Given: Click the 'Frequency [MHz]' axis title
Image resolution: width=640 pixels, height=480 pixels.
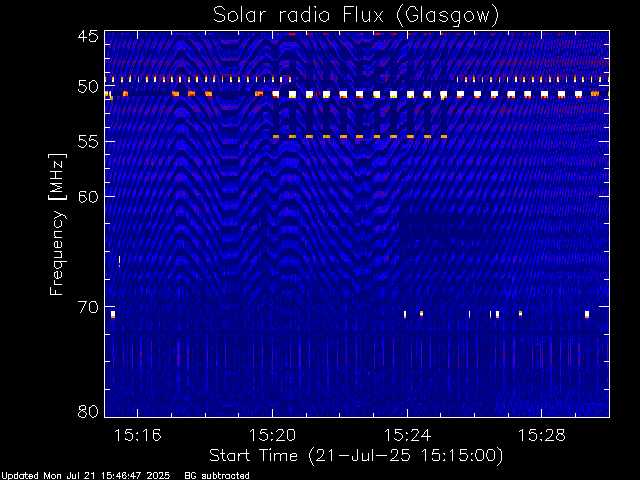Looking at the screenshot, I should (57, 224).
